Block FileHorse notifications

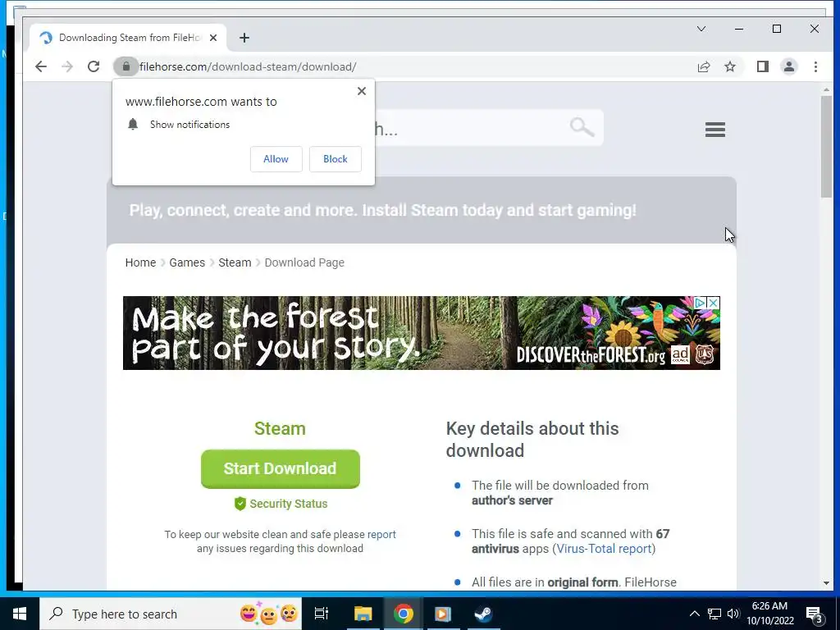pyautogui.click(x=336, y=159)
